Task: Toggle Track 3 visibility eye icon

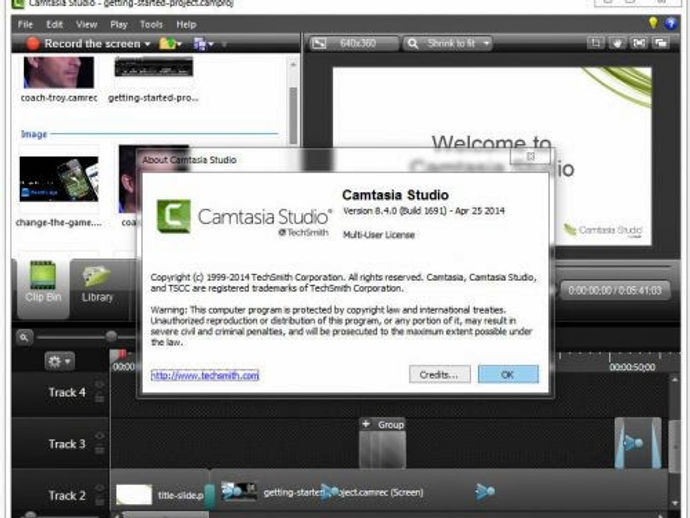Action: coord(99,436)
